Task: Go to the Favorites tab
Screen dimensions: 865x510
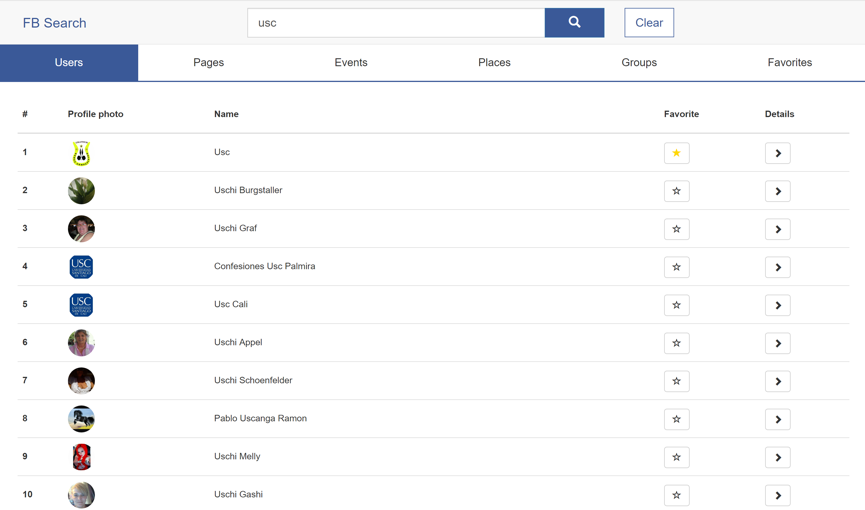Action: click(x=789, y=63)
